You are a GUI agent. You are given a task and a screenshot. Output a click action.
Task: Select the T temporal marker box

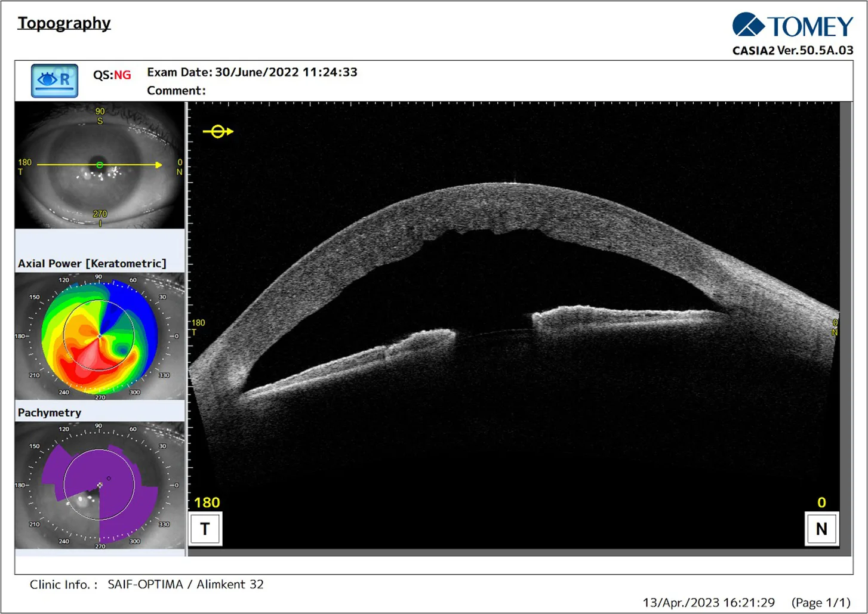pyautogui.click(x=205, y=529)
